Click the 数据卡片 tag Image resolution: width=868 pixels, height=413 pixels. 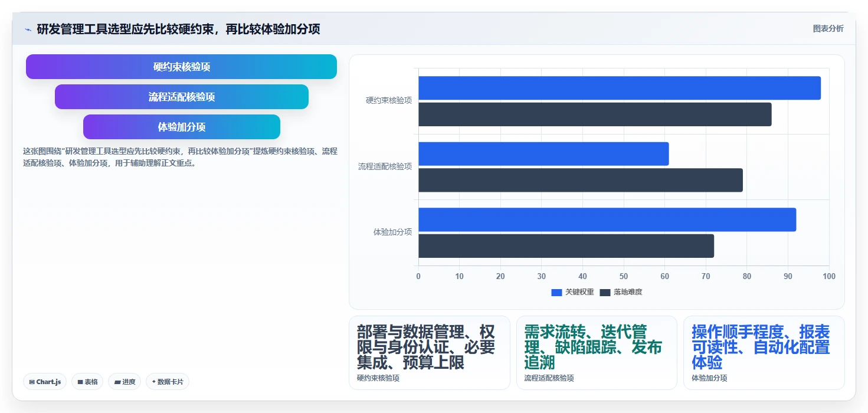point(168,382)
